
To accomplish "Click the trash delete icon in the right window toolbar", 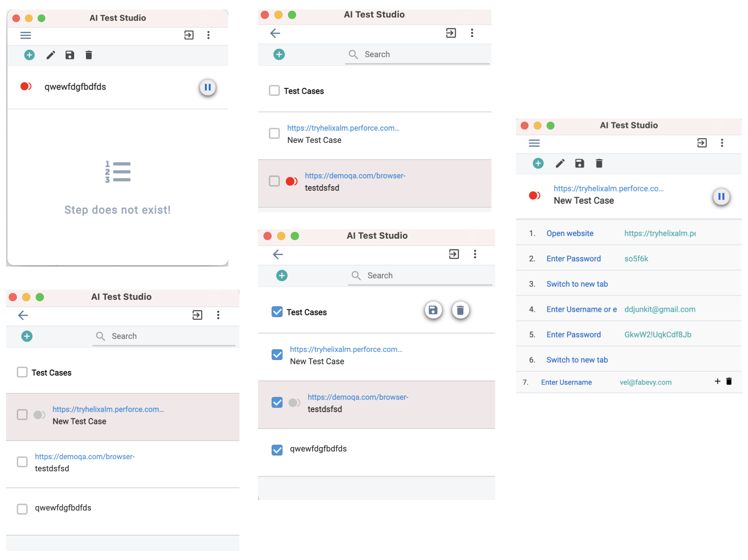I will point(599,163).
